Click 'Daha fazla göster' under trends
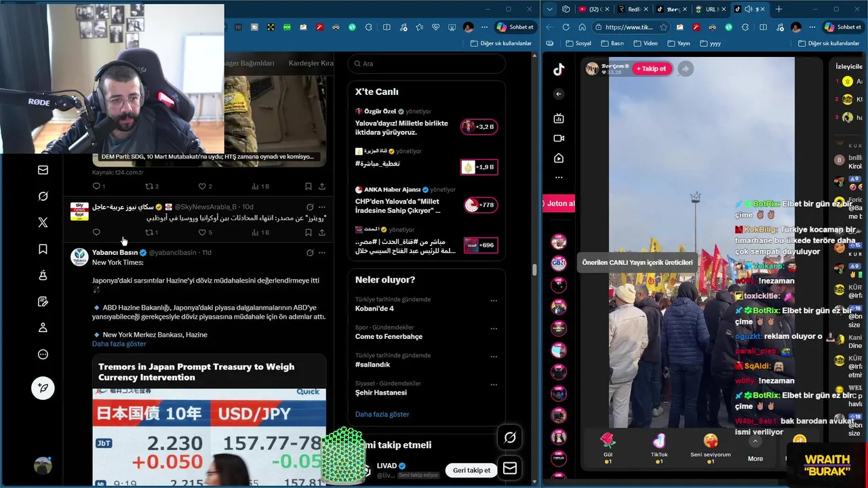 coord(382,414)
